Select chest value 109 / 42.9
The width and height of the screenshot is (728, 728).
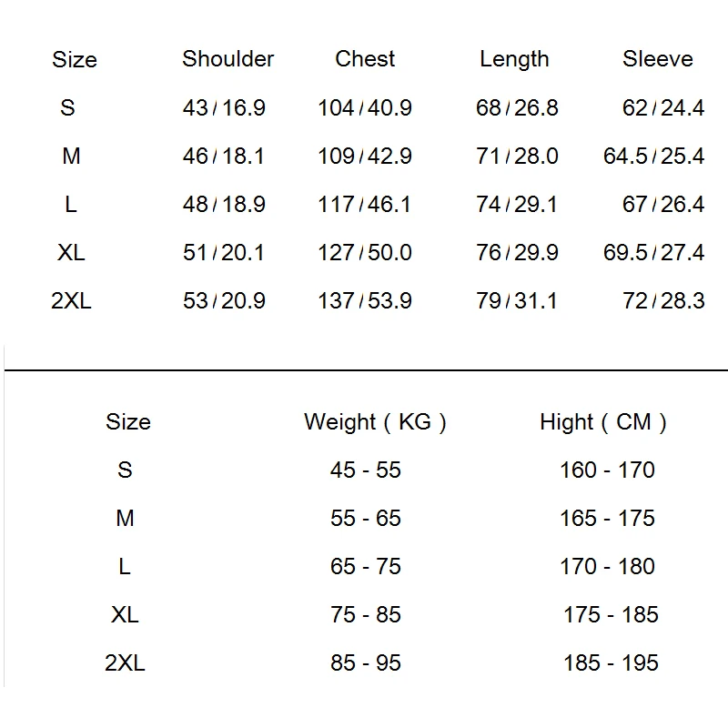click(364, 157)
